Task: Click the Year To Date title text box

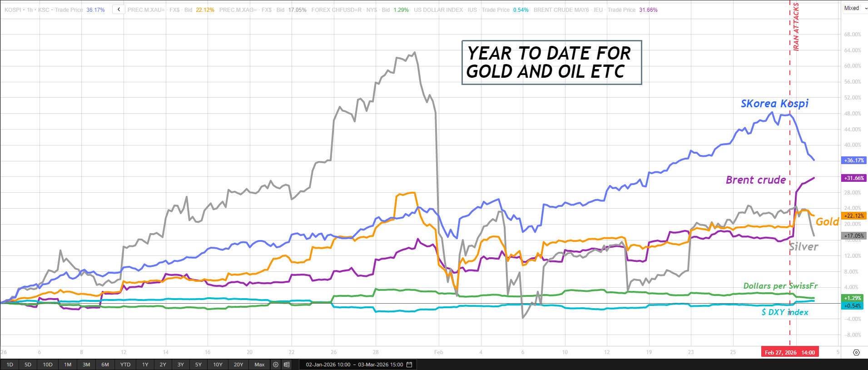Action: (x=551, y=62)
